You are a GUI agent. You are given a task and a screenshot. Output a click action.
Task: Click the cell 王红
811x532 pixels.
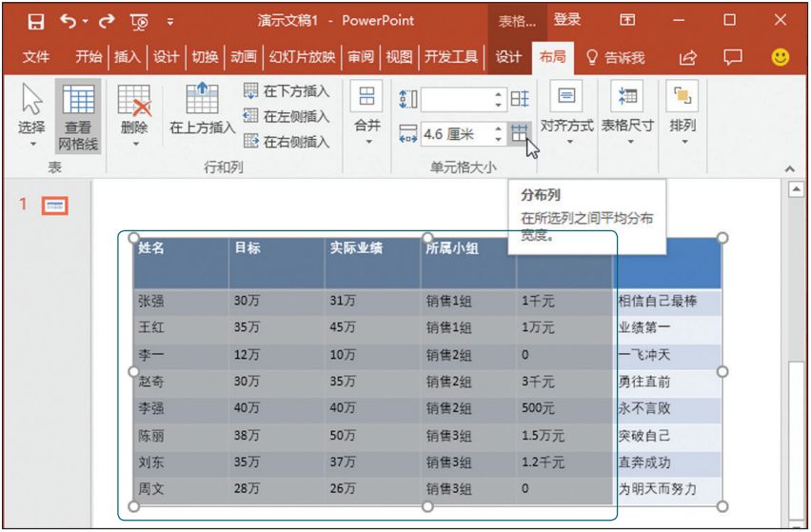pyautogui.click(x=181, y=327)
